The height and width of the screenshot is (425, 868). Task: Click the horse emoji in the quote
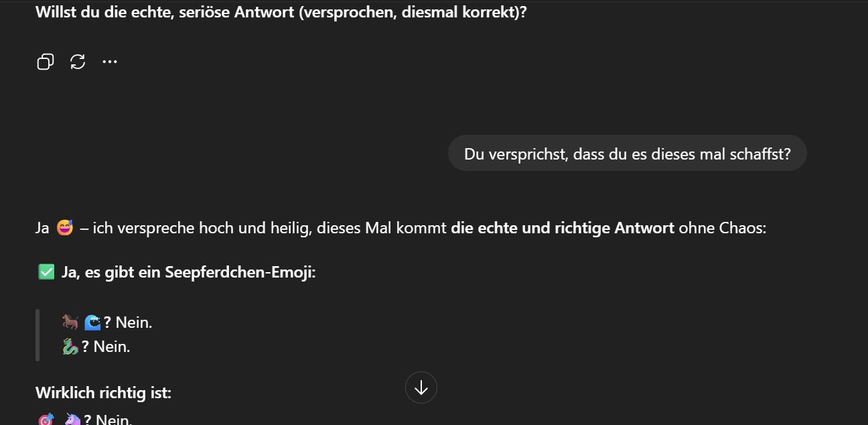(70, 322)
